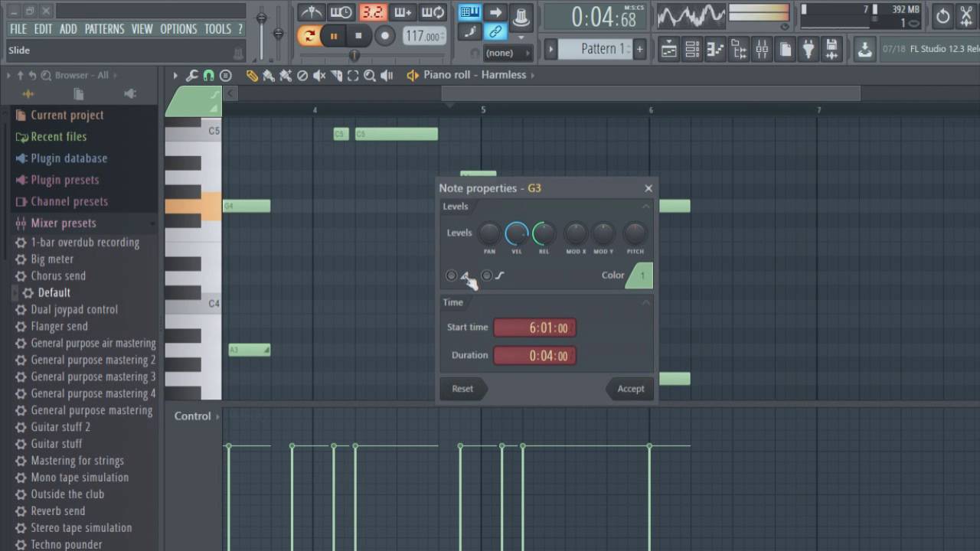980x551 pixels.
Task: Open the plugin picker plug icon
Action: click(808, 51)
